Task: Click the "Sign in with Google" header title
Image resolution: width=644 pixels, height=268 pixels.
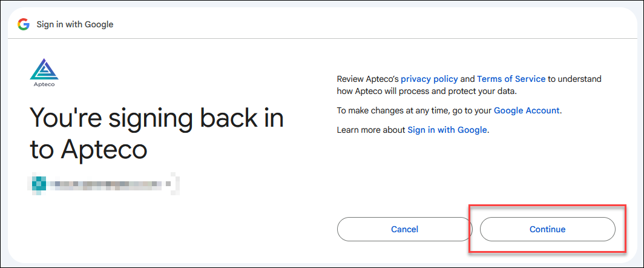Action: (x=75, y=24)
